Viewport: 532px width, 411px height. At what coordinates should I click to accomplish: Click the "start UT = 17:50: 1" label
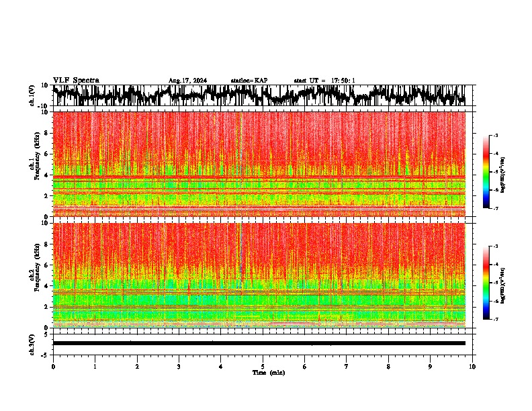point(324,81)
